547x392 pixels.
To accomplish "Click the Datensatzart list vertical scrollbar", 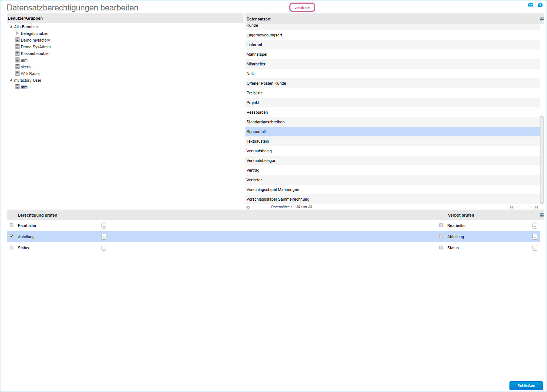I will 542,160.
